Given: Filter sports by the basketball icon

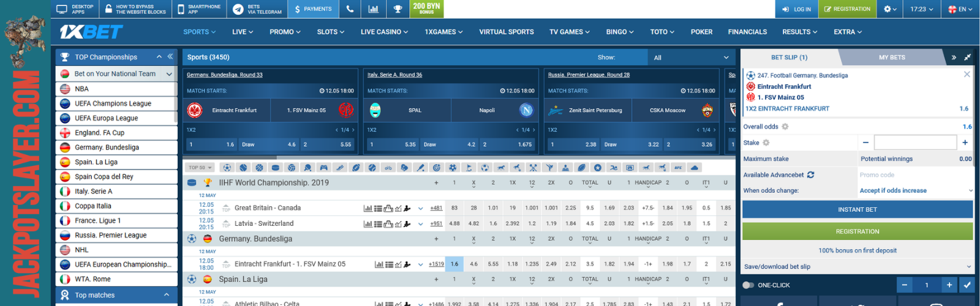Looking at the screenshot, I should point(259,167).
